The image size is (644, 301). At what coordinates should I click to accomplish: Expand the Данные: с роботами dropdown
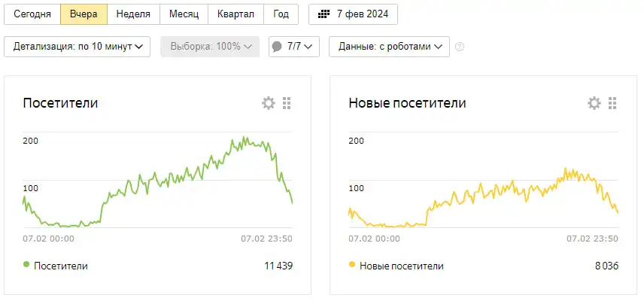390,47
